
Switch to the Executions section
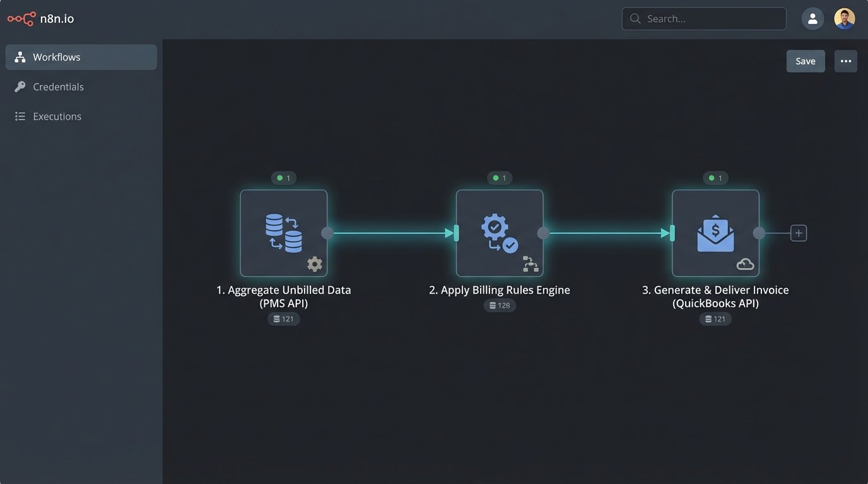57,116
